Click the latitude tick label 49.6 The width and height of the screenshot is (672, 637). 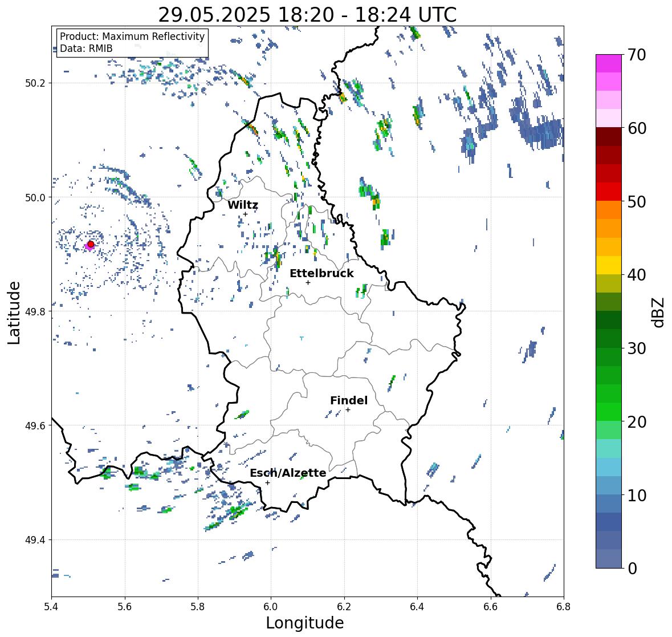coord(35,425)
